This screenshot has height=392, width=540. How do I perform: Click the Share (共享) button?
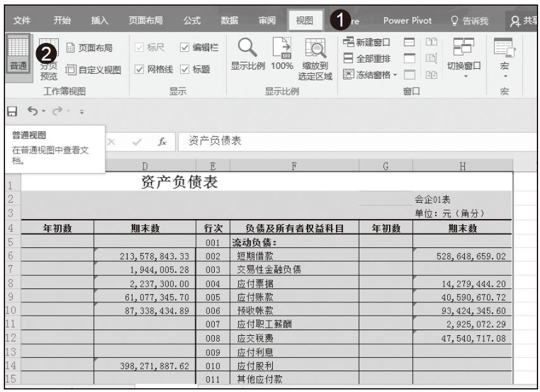(x=523, y=21)
